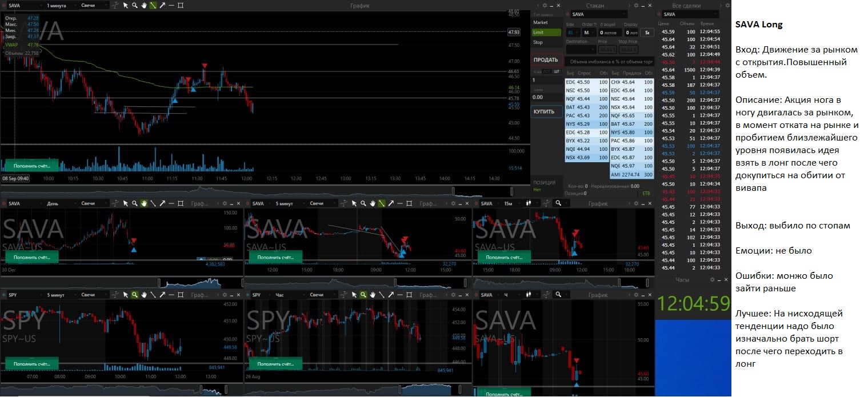
Task: Toggle the zoom tool in the SPY hourly chart
Action: click(363, 295)
